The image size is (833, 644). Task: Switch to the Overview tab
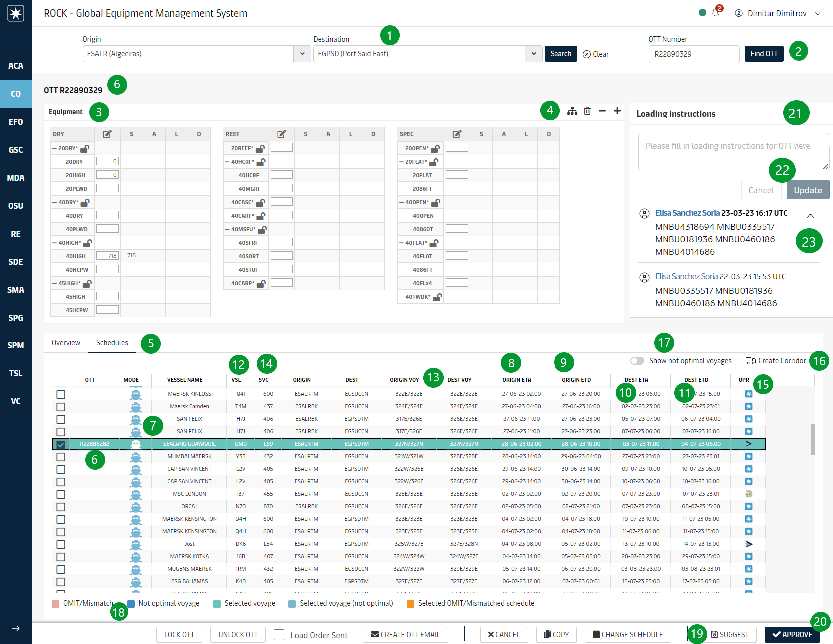coord(66,343)
